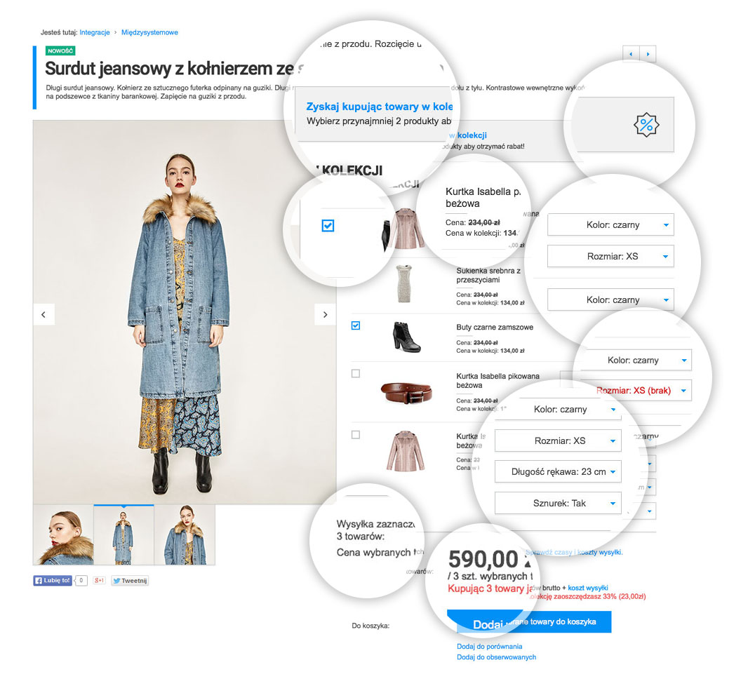Go to next product with top arrow

tap(648, 54)
